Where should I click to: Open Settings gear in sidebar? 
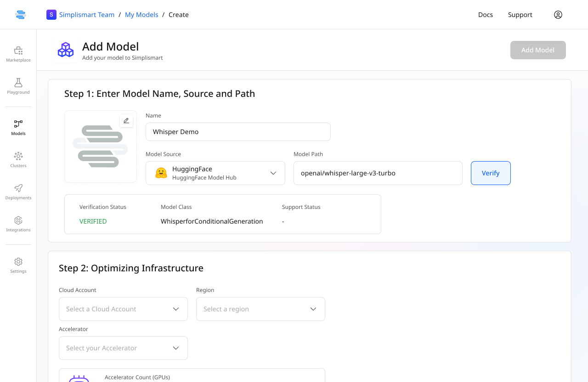18,265
